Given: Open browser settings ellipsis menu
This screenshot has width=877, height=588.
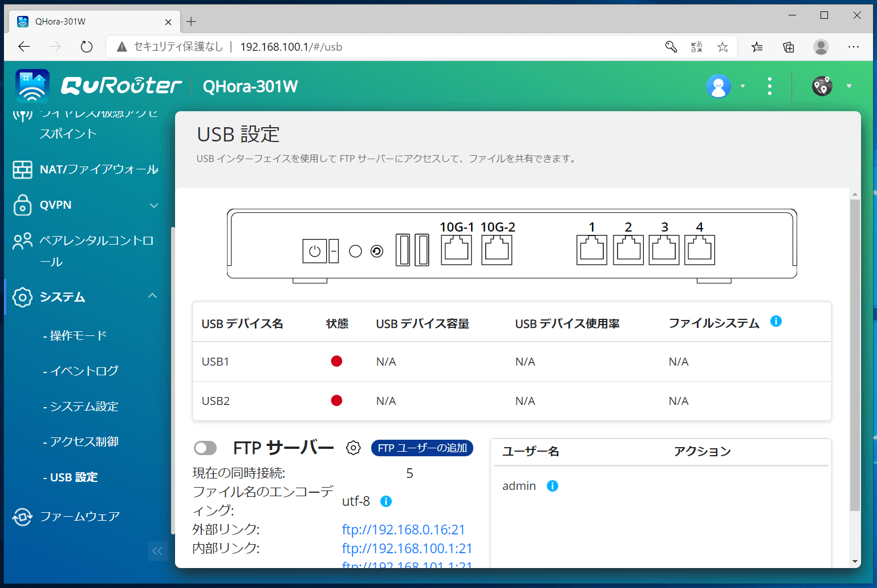Looking at the screenshot, I should click(x=853, y=47).
